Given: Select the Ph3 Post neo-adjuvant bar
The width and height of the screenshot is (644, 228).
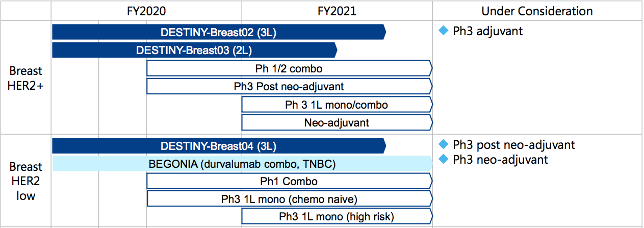Looking at the screenshot, I should [x=289, y=86].
